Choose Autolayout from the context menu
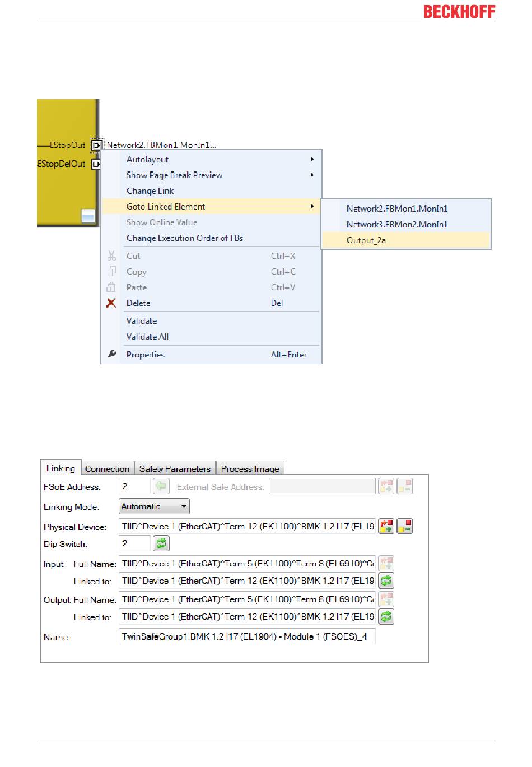Screen dimensions: 532x767 pos(212,160)
